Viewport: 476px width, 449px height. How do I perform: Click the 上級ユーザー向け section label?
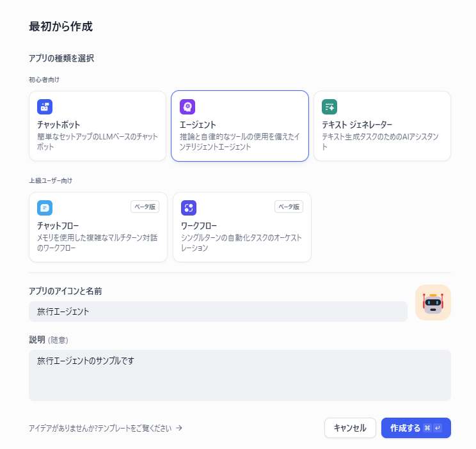[51, 180]
